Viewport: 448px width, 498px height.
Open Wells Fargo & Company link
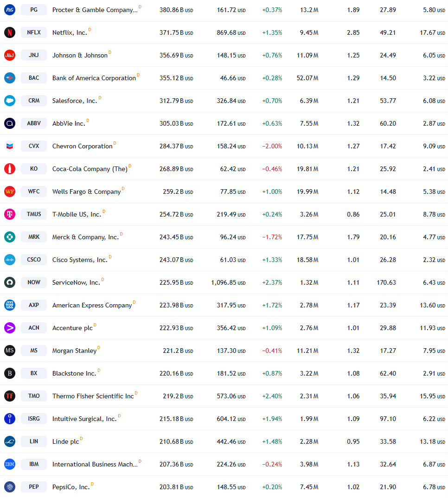coord(86,192)
